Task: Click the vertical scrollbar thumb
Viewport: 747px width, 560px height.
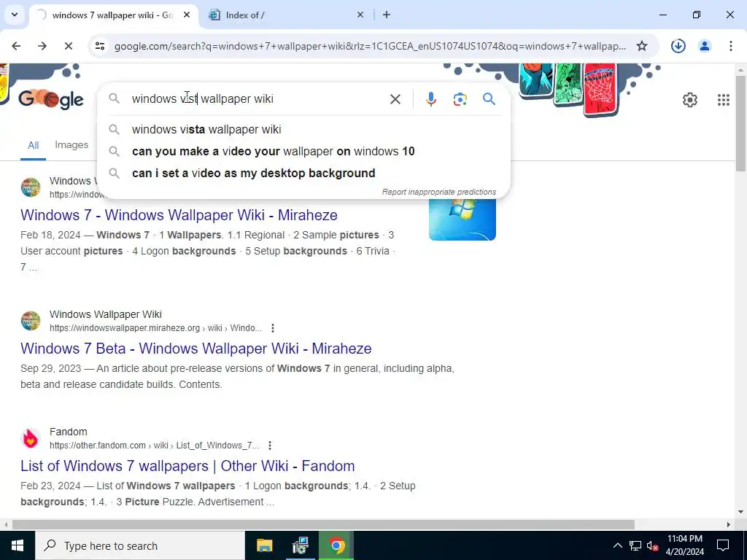Action: click(740, 124)
